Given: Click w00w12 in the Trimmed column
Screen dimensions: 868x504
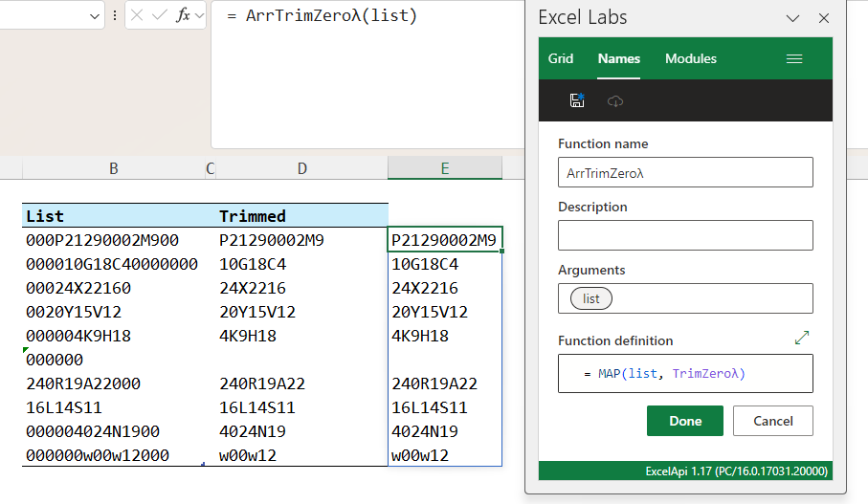Looking at the screenshot, I should (x=248, y=455).
